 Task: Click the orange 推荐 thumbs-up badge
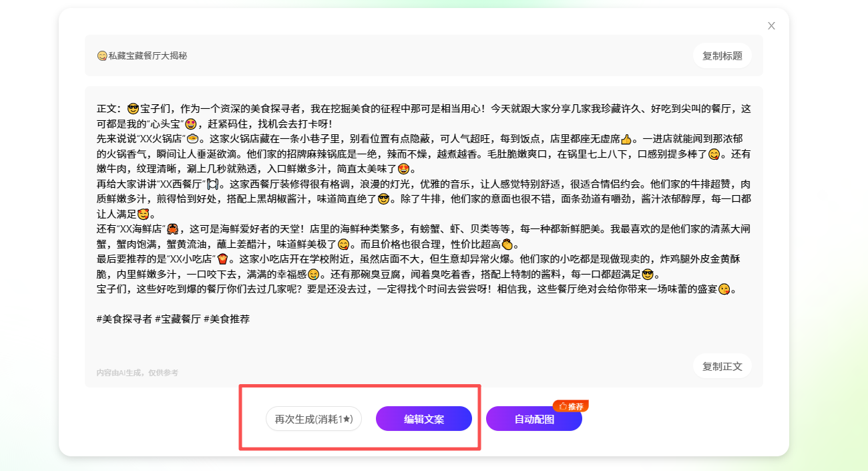(570, 406)
